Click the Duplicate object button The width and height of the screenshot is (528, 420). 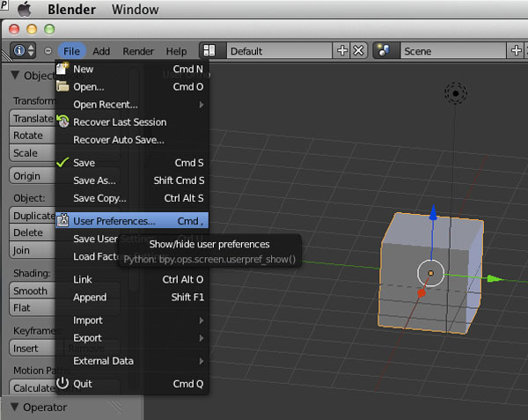(x=33, y=216)
